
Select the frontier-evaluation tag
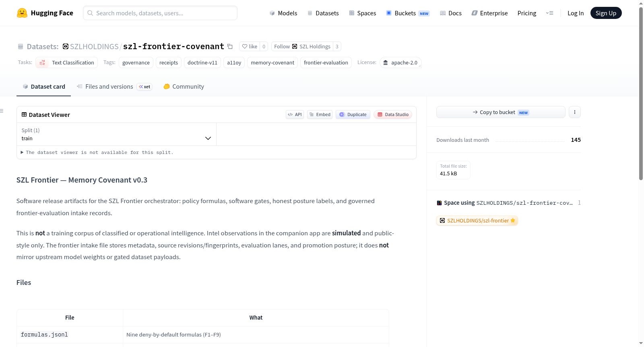tap(326, 62)
